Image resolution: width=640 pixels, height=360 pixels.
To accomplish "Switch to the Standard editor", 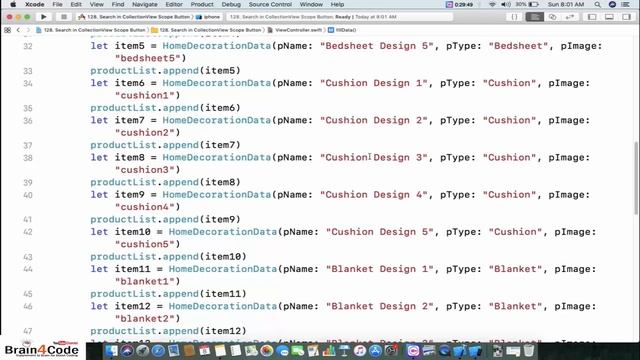I will click(534, 17).
